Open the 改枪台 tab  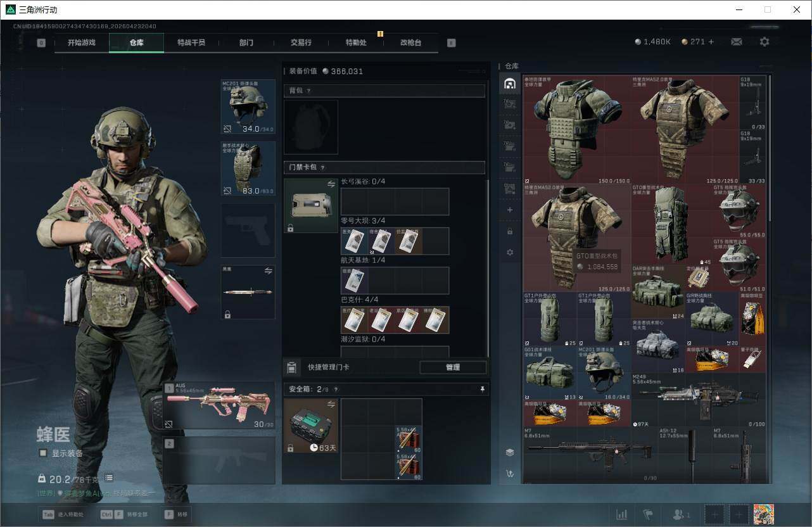point(410,42)
